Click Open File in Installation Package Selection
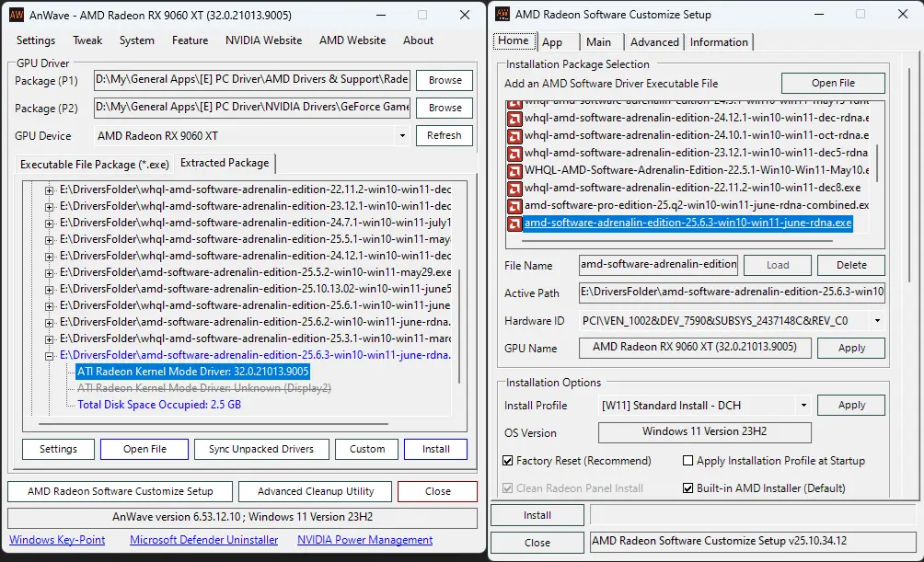 pos(833,83)
